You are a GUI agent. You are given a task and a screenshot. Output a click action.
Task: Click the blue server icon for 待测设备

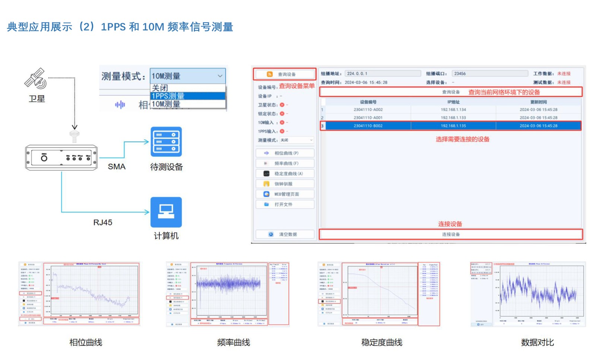(166, 142)
